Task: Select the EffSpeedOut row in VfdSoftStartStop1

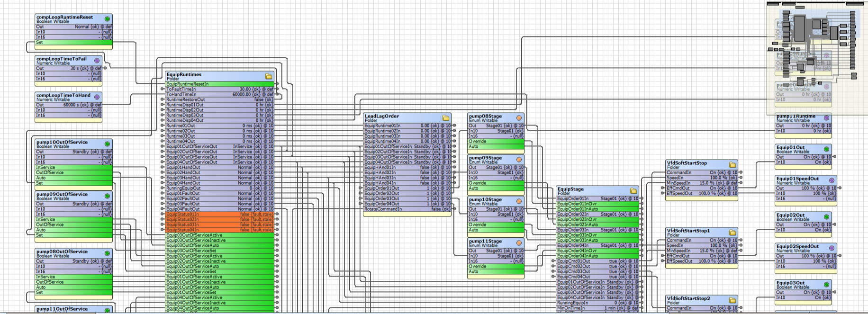Action: pos(702,261)
